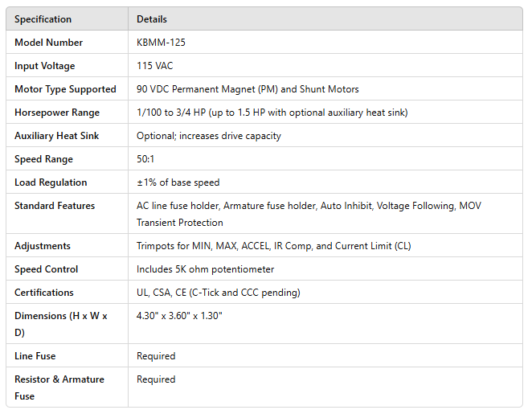Click the Standard Features row label
This screenshot has width=532, height=414.
click(x=54, y=206)
